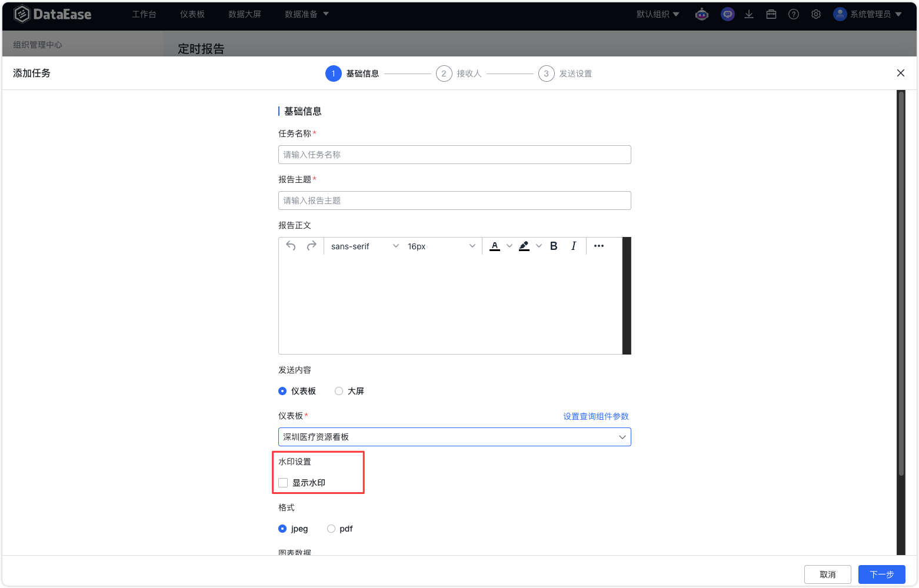Screen dimensions: 919x588
Task: Select step 2 接收人
Action: 459,73
